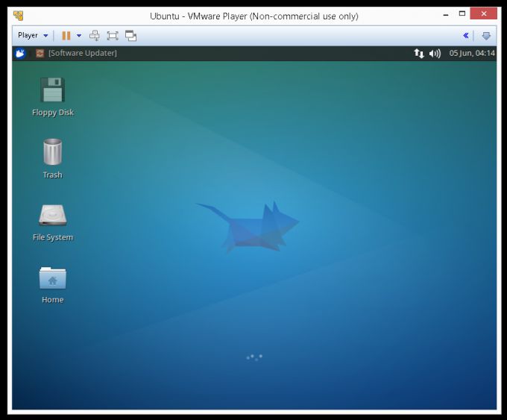Click the File System label text
Image resolution: width=507 pixels, height=420 pixels.
point(53,237)
